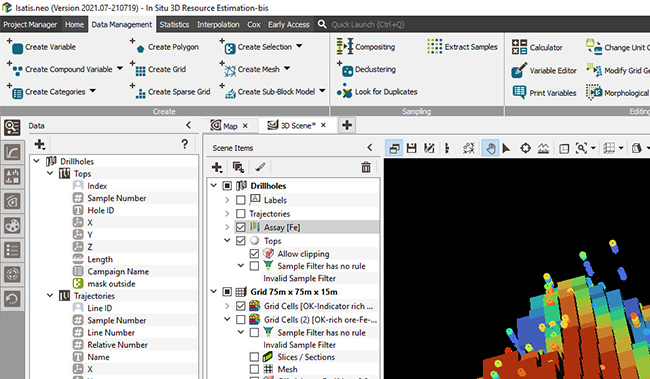Click the paintbrush icon in Scene Items
Screen dimensions: 650x379
click(x=260, y=167)
